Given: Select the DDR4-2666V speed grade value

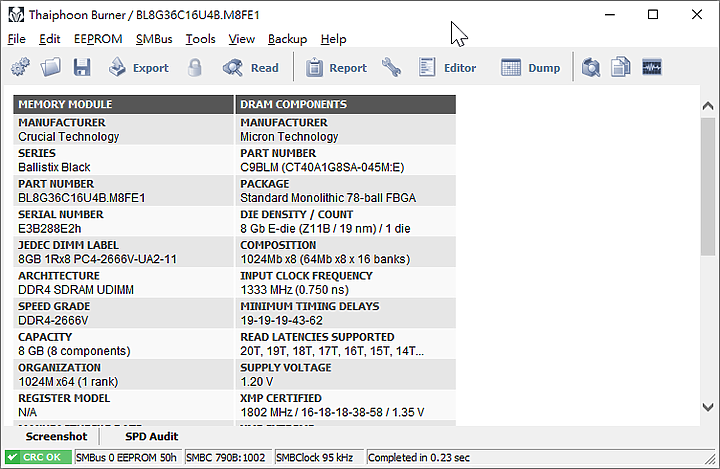Looking at the screenshot, I should pos(53,321).
